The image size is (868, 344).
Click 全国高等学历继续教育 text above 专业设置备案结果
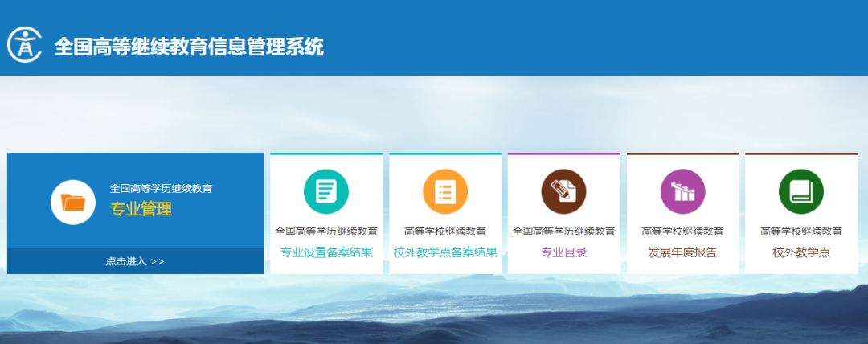pyautogui.click(x=326, y=231)
